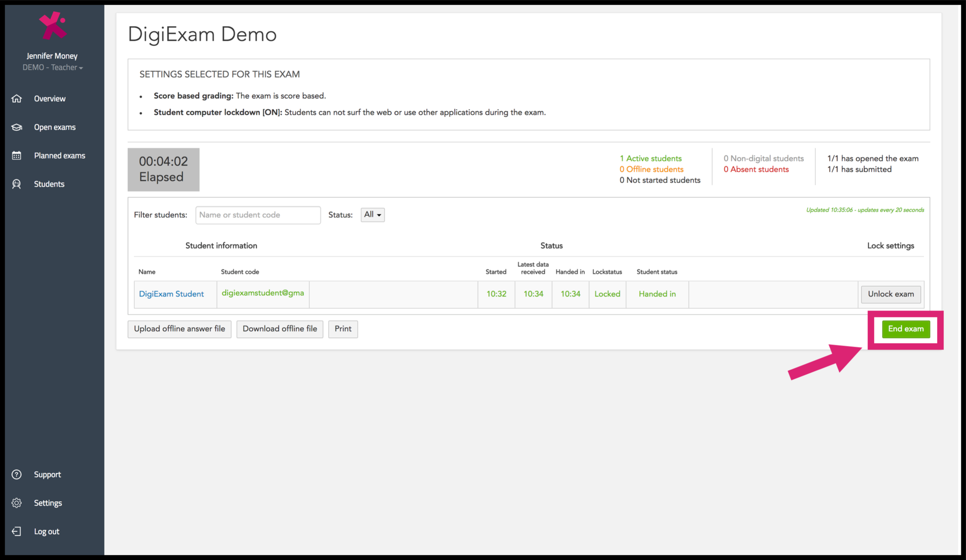The width and height of the screenshot is (966, 560).
Task: Click the 0 Offline students counter
Action: pyautogui.click(x=652, y=169)
